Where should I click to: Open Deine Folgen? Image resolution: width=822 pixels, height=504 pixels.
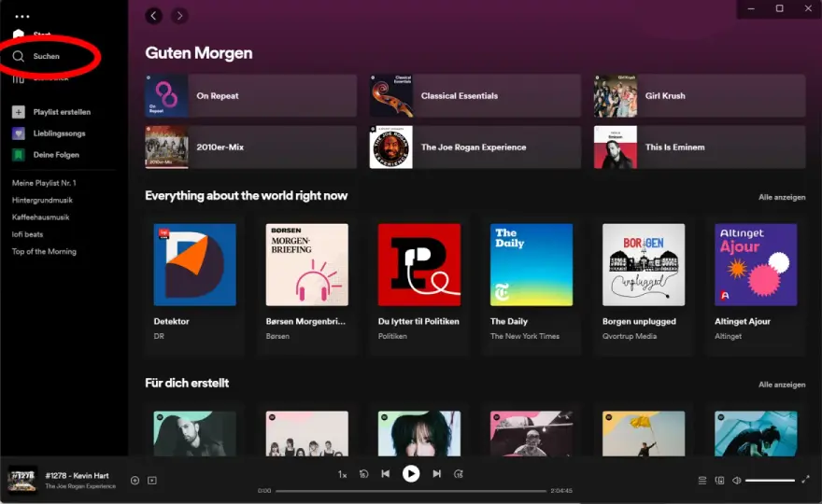click(56, 155)
